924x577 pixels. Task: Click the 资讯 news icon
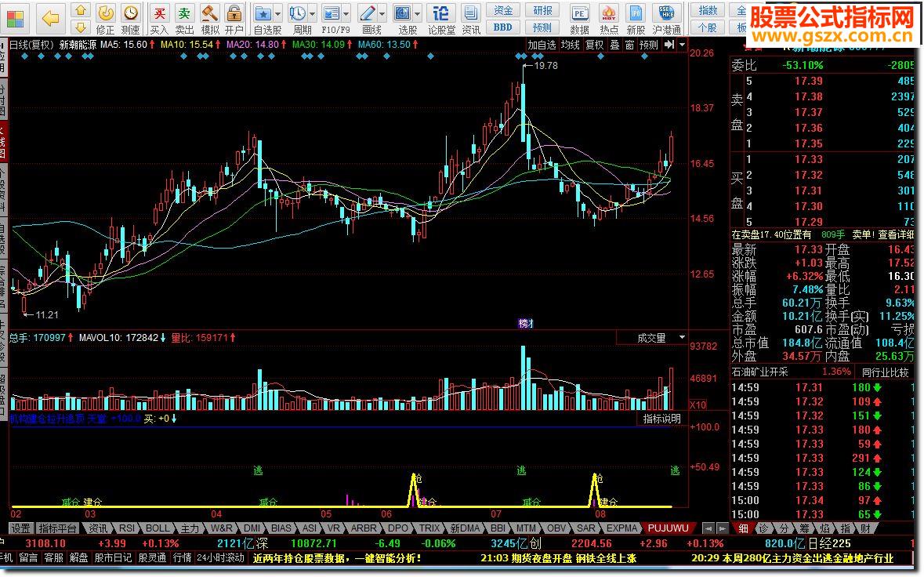point(471,18)
